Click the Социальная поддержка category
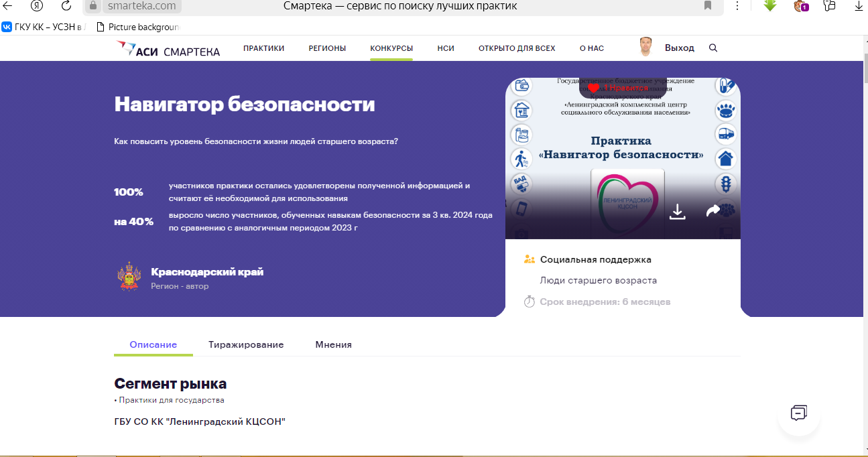This screenshot has height=457, width=868. tap(596, 259)
